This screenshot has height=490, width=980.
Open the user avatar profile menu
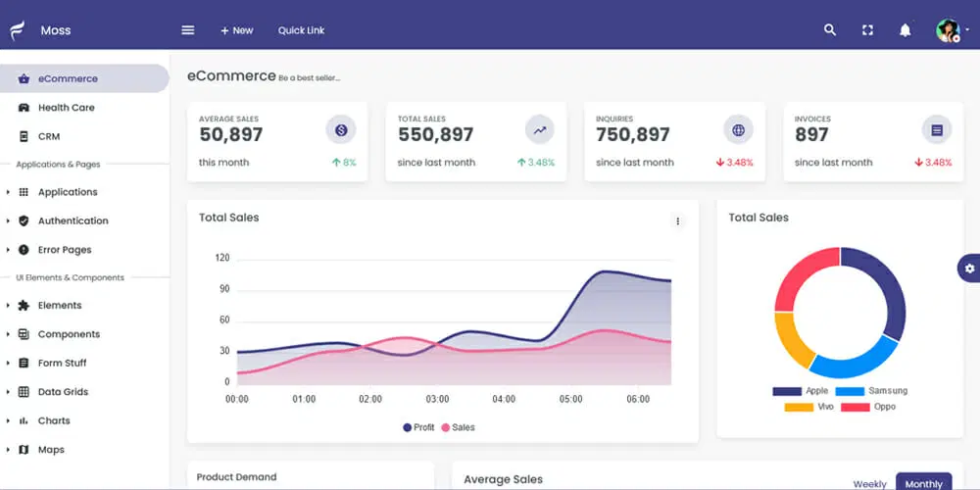pyautogui.click(x=948, y=30)
